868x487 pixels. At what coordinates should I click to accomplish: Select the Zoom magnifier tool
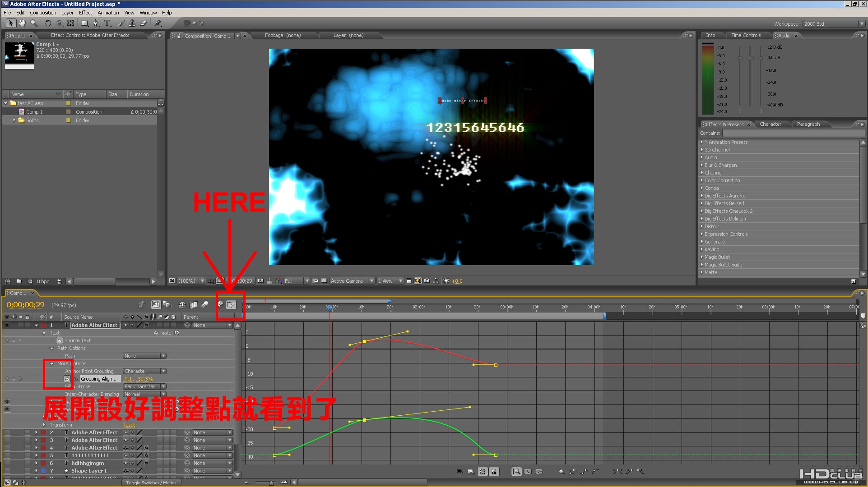tap(33, 23)
